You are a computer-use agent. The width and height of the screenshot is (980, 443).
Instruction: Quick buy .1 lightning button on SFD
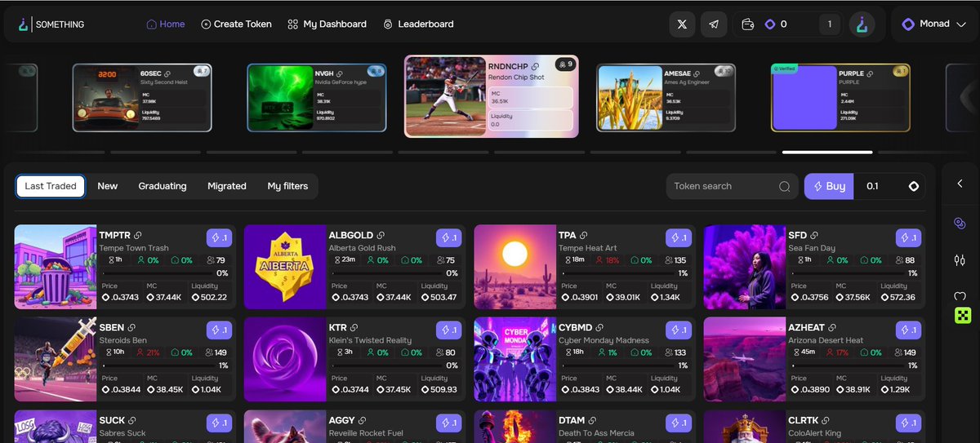tap(908, 237)
